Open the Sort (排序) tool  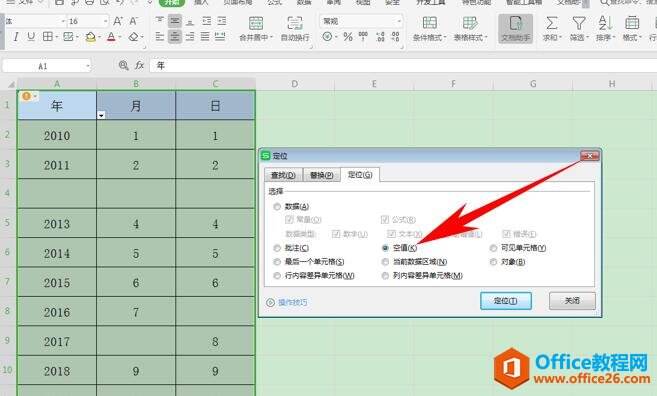(605, 23)
